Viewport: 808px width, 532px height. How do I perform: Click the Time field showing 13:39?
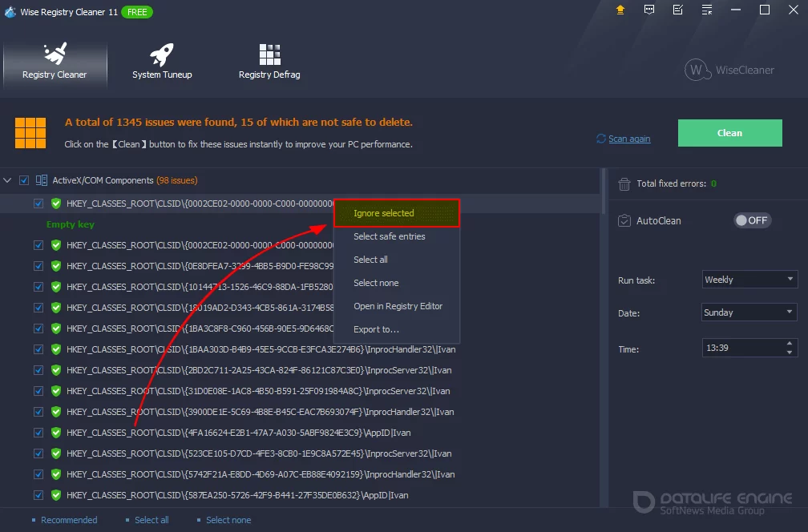(x=741, y=349)
